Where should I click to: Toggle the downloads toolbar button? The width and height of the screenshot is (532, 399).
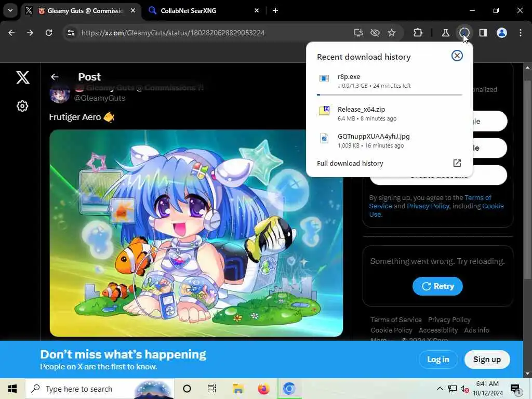point(464,33)
